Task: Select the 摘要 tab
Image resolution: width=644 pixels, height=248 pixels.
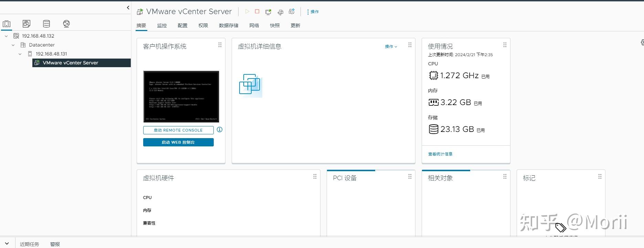Action: click(141, 25)
